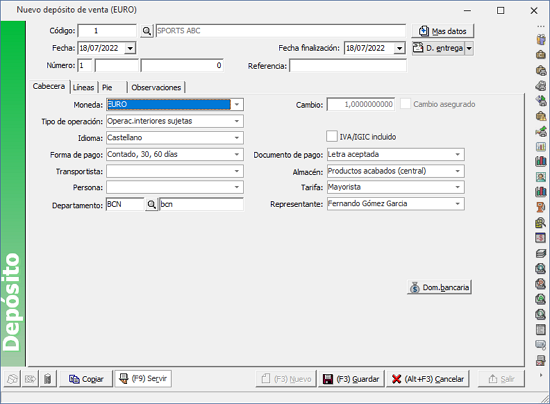
Task: Click the Dom.bancaria button
Action: (x=439, y=287)
